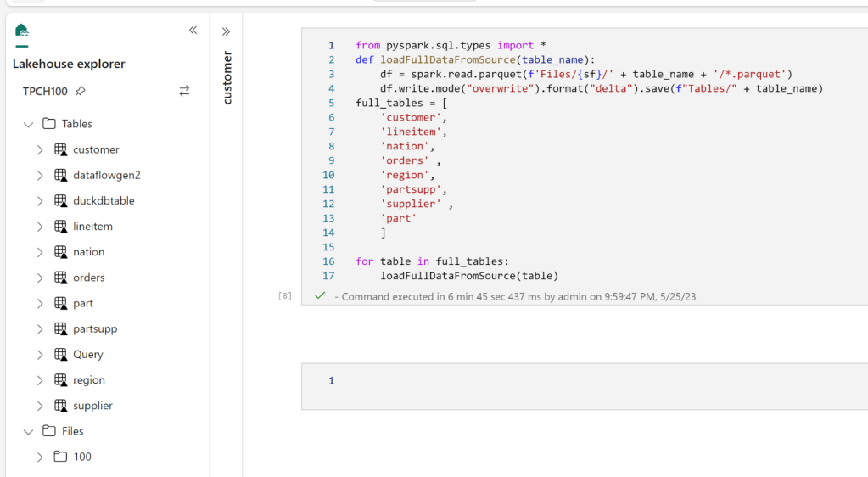The height and width of the screenshot is (477, 868).
Task: Click the pin icon next to TPCH100
Action: point(81,92)
